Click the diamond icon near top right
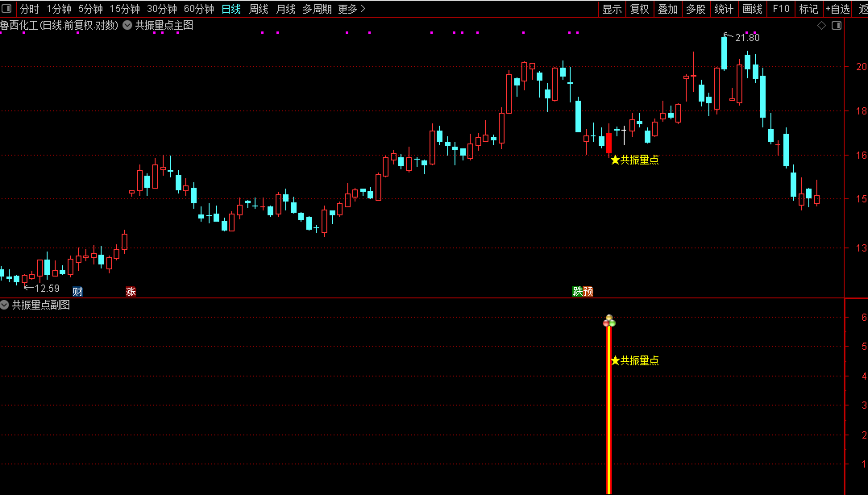Viewport: 868px width, 495px height. (x=821, y=26)
